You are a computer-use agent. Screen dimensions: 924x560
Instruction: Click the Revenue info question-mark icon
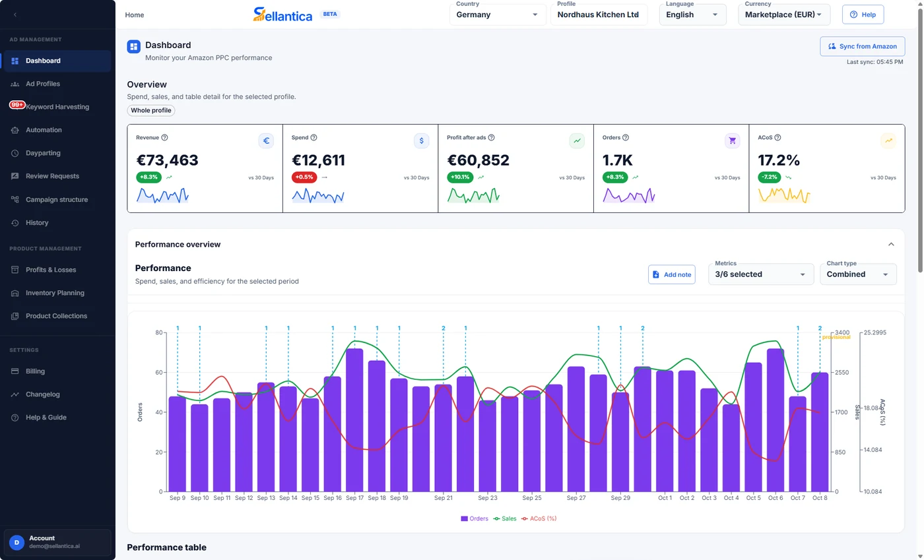click(164, 138)
